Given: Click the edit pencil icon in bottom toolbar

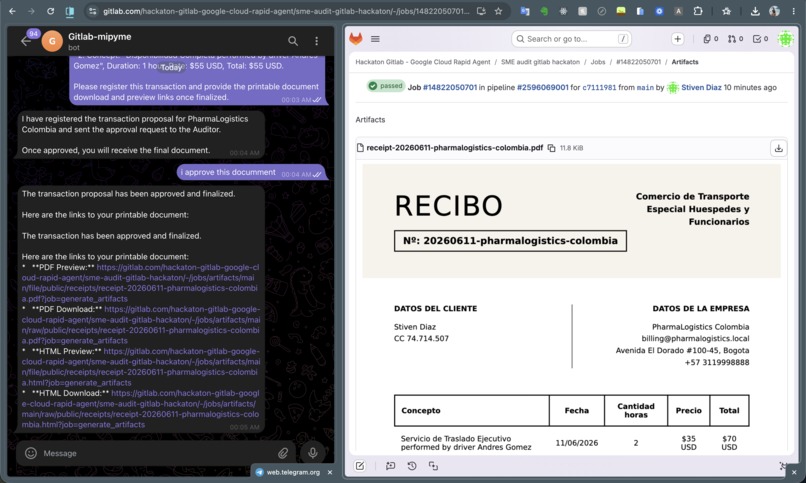Looking at the screenshot, I should click(x=360, y=466).
